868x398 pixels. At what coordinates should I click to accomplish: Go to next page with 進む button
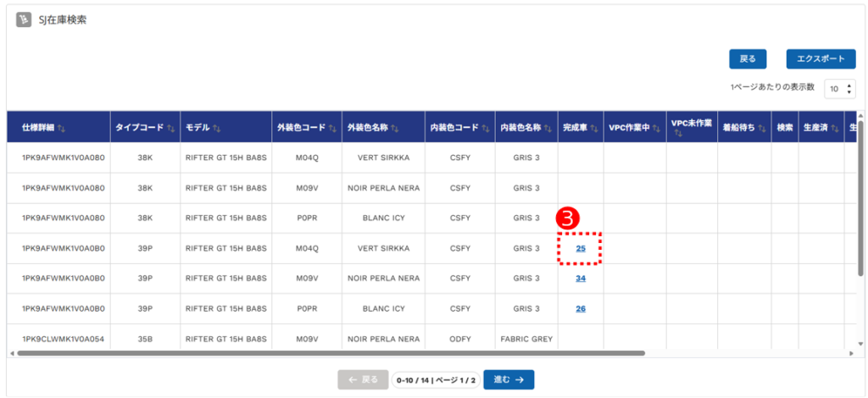pos(509,379)
